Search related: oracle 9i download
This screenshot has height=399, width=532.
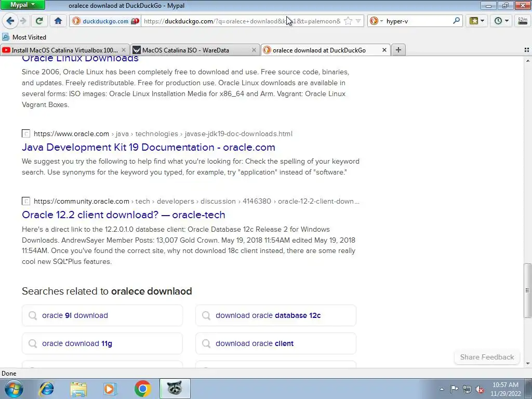(102, 315)
